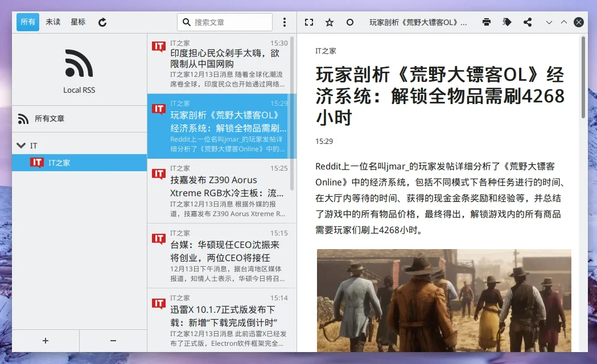Click the add feed plus button

point(46,341)
